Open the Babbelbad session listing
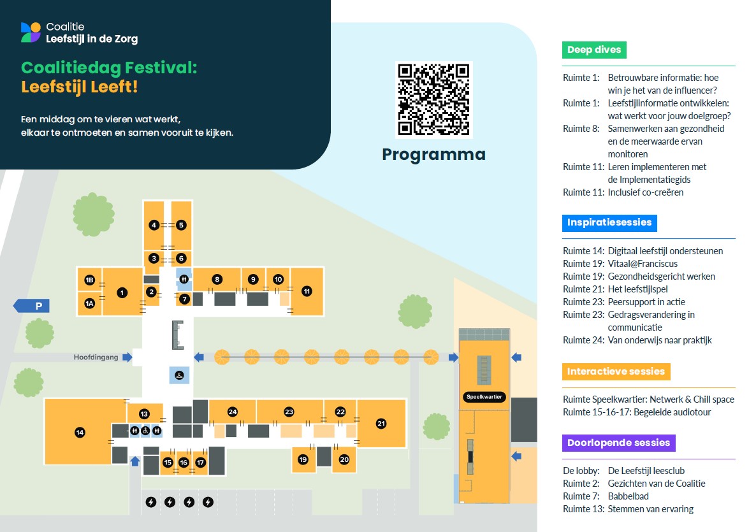Screen dimensions: 756x532 point(630,496)
